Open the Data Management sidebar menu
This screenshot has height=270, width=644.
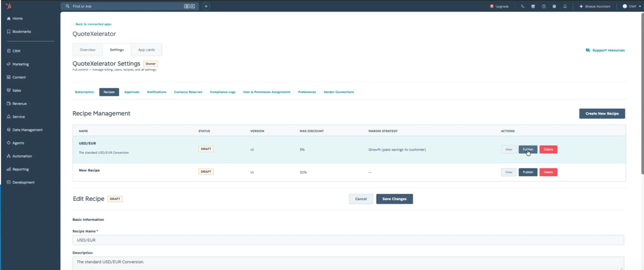24,130
